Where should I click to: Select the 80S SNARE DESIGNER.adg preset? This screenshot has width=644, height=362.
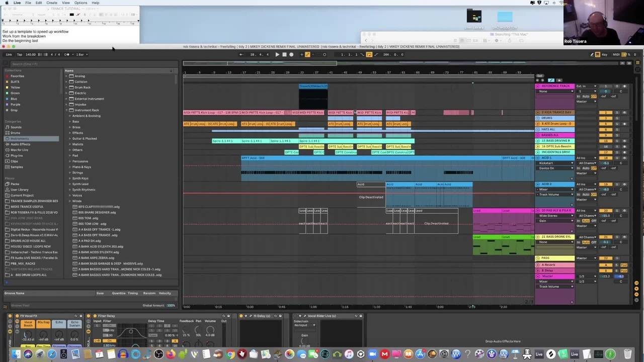coord(97,212)
